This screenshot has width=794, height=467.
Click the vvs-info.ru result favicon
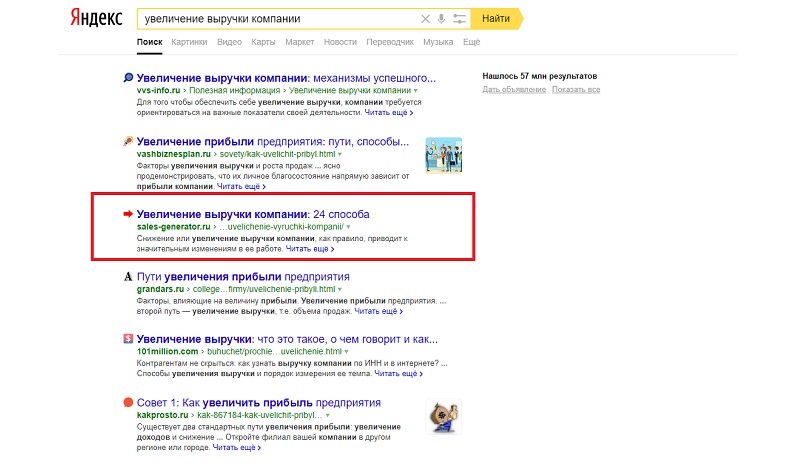(128, 78)
